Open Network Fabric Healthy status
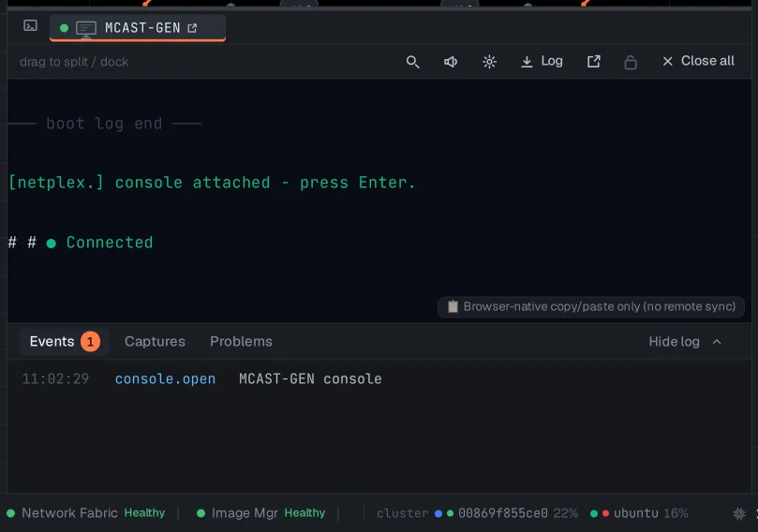Screen dimensions: 758x532 [86, 513]
